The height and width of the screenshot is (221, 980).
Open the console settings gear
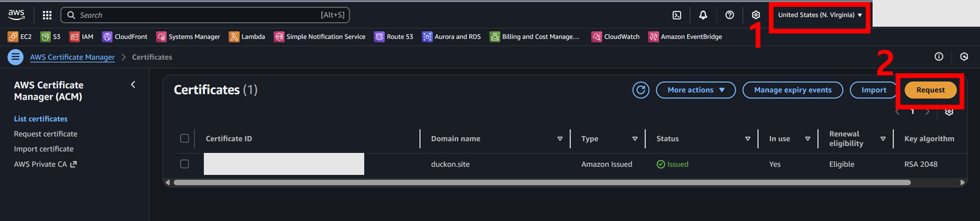point(756,15)
